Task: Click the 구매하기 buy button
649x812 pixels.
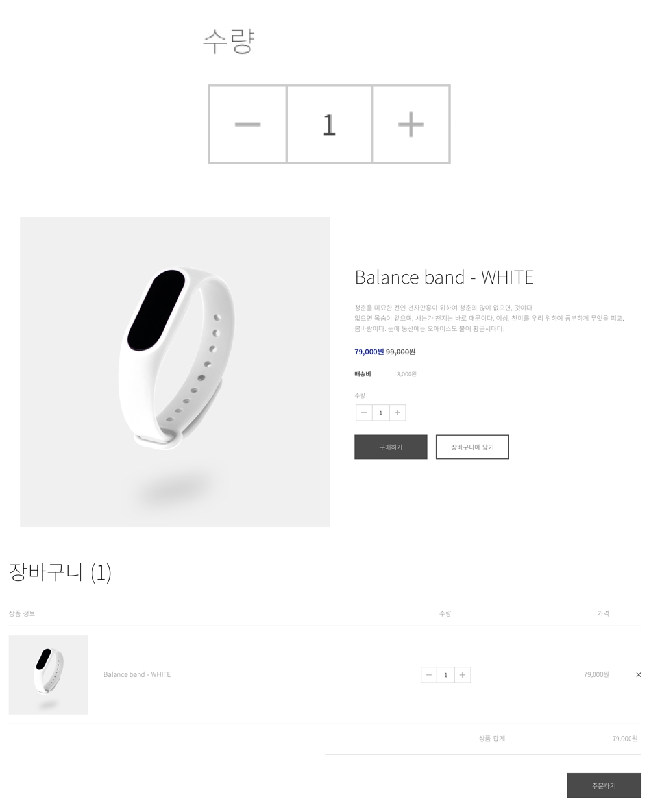Action: pyautogui.click(x=391, y=447)
